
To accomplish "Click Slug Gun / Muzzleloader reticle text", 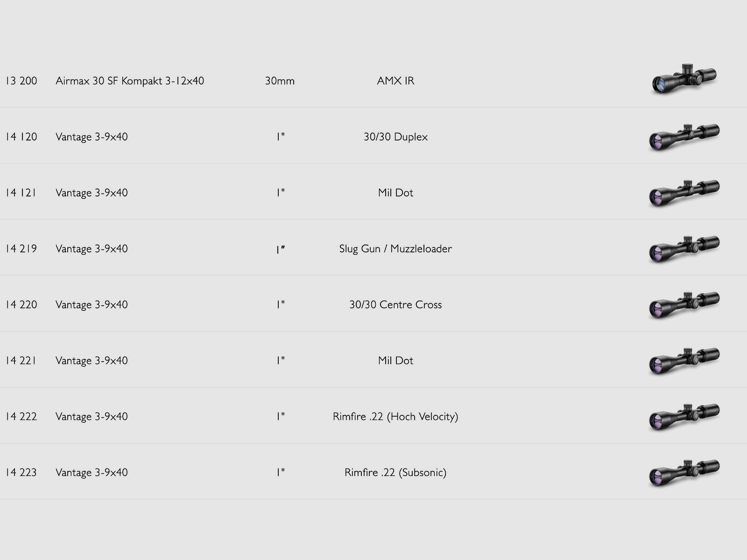I will (395, 249).
